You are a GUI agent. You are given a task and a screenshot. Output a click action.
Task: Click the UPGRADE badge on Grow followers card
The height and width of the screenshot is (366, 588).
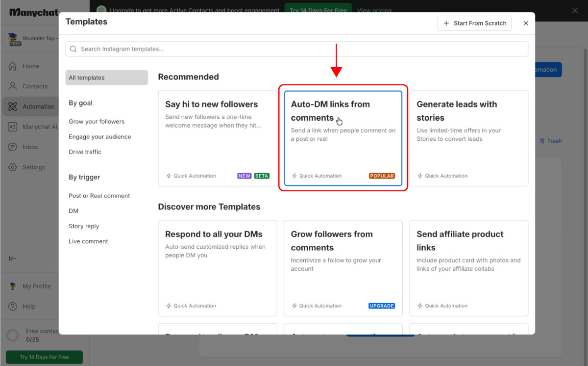(382, 306)
